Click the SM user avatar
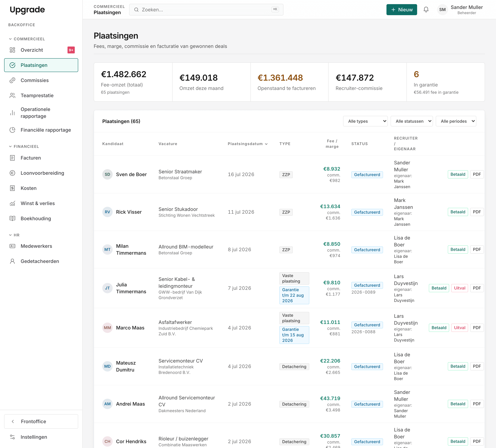Viewport: 496px width, 448px height. pos(442,10)
